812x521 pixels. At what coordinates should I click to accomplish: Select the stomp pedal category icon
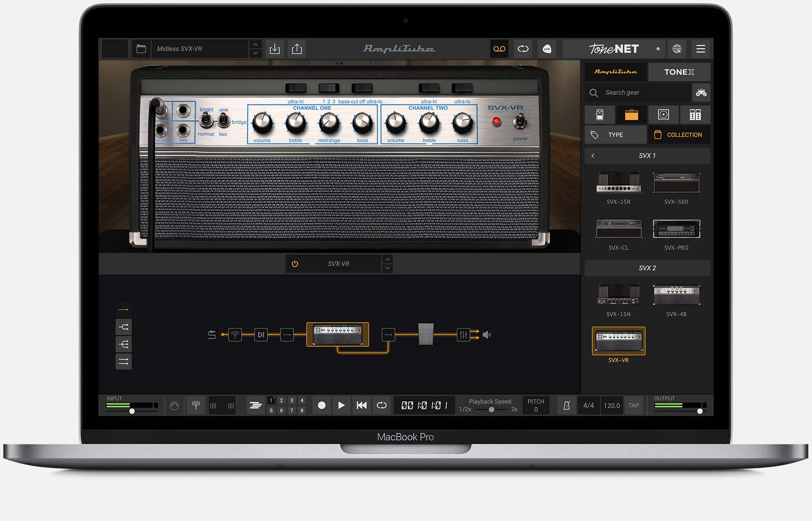coord(600,115)
